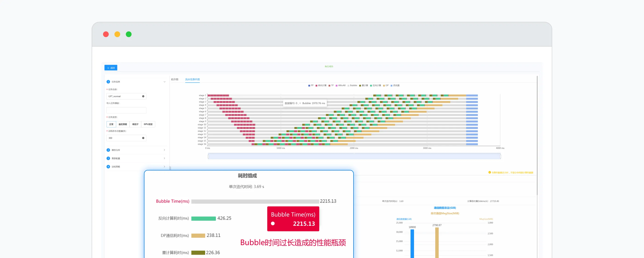The width and height of the screenshot is (644, 258).
Task: Click the right handle of timeline zoom slider
Action: pos(500,157)
